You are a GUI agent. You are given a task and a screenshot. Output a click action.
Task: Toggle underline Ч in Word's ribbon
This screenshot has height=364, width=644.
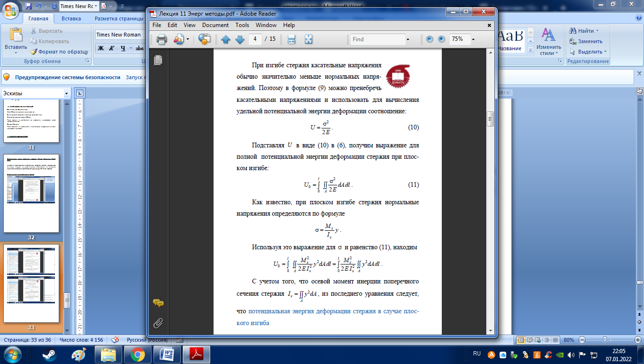tap(123, 48)
